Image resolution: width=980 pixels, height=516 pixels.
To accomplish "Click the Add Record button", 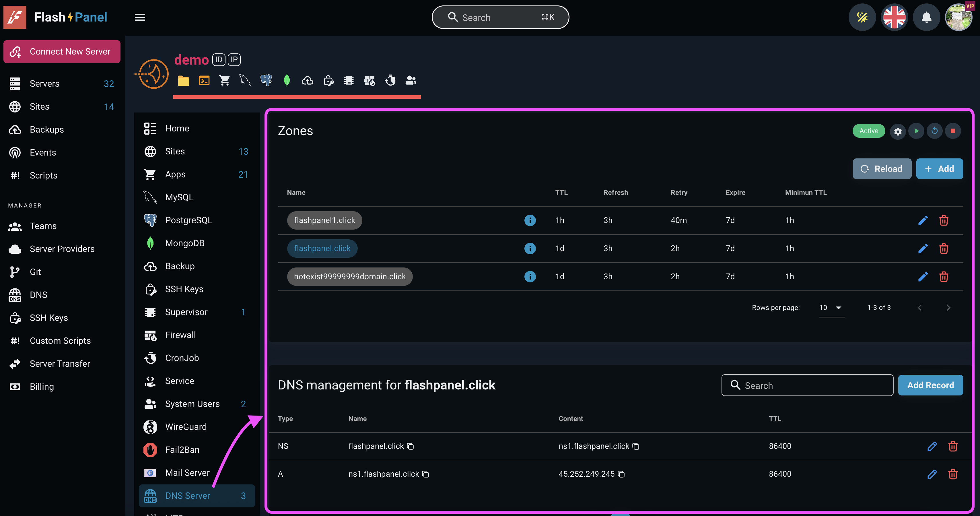I will (931, 385).
